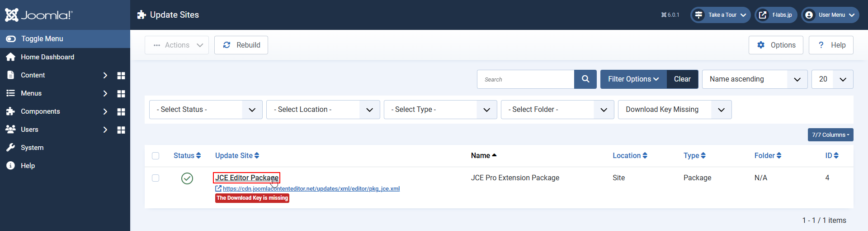This screenshot has width=868, height=231.
Task: Sort by Folder column
Action: pyautogui.click(x=768, y=155)
